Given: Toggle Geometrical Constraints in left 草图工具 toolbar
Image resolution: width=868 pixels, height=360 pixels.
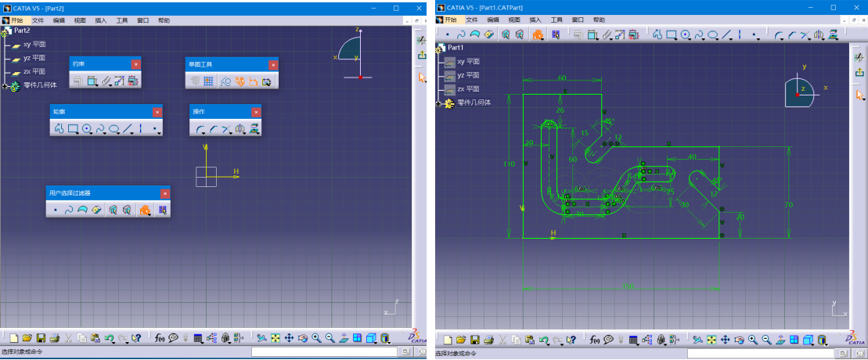Looking at the screenshot, I should [240, 81].
